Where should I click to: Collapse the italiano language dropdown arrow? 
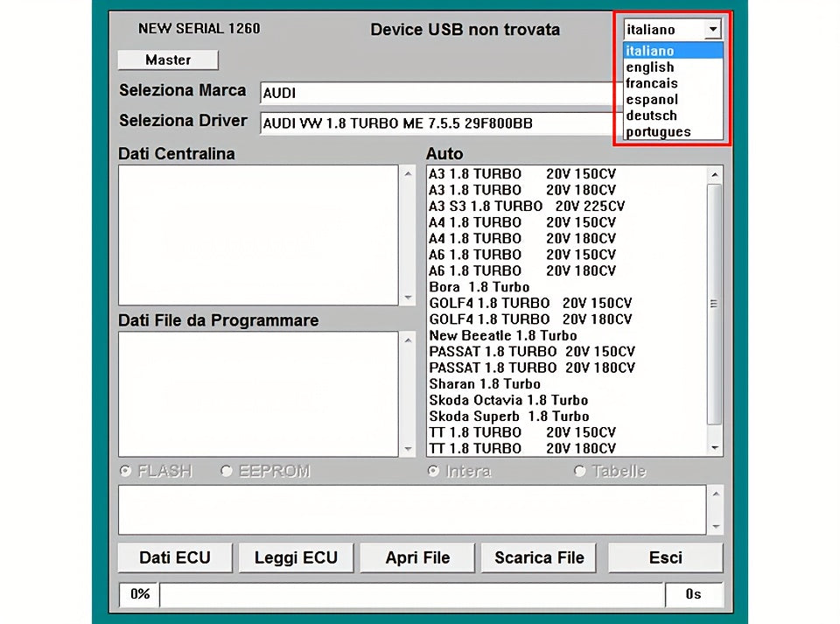[x=712, y=29]
